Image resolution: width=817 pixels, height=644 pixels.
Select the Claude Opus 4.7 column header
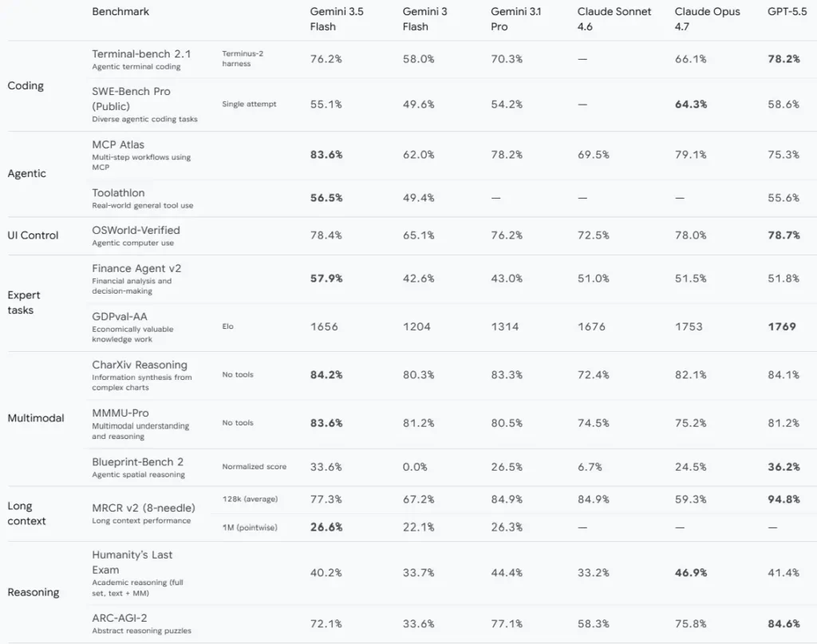coord(707,19)
